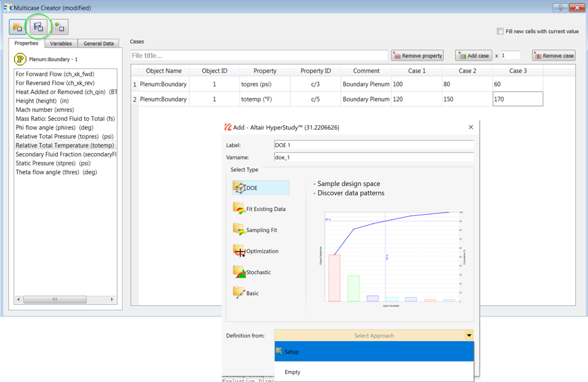Image resolution: width=588 pixels, height=382 pixels.
Task: Click the Add case button
Action: (474, 56)
